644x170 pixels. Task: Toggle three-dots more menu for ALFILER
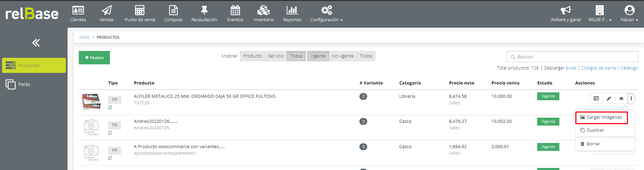tap(631, 99)
